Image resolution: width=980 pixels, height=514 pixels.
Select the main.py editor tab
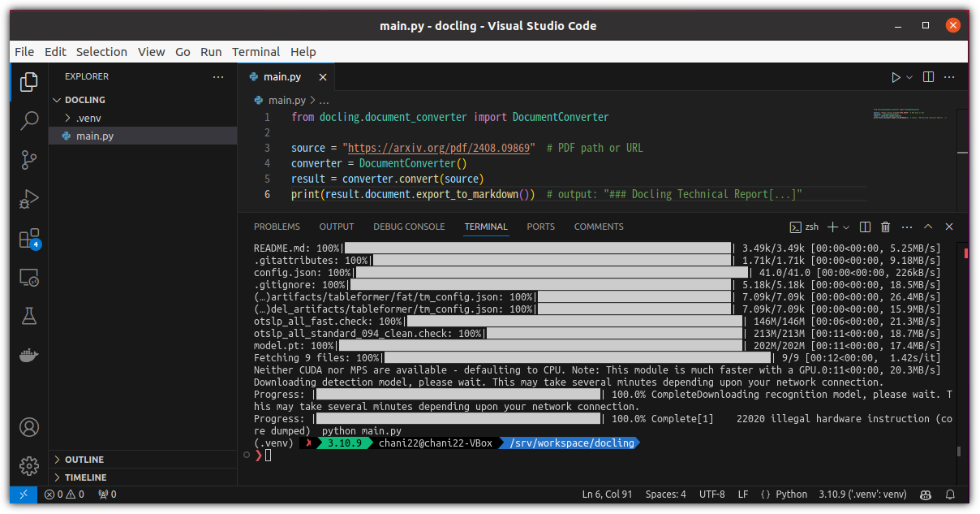[286, 77]
